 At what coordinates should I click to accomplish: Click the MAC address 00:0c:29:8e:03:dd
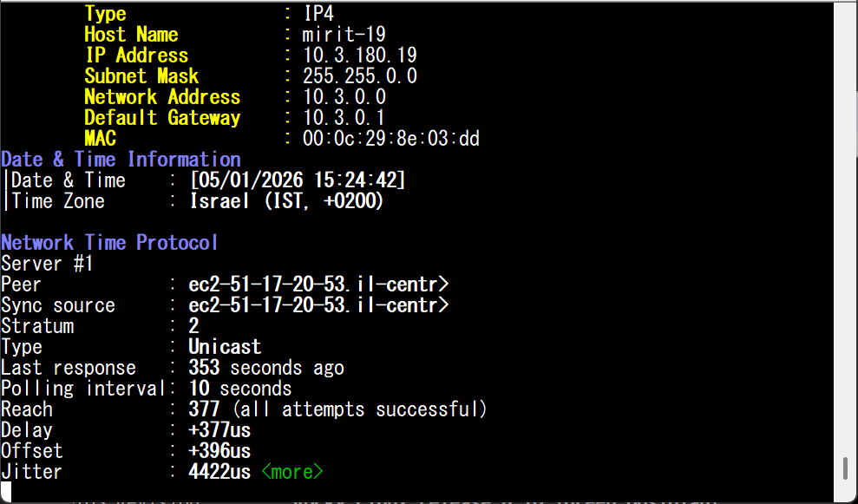click(x=391, y=139)
